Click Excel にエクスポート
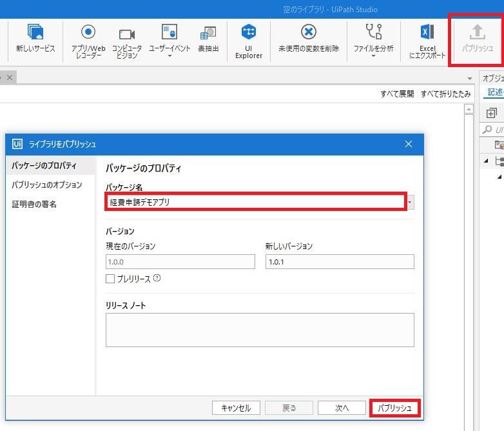This screenshot has height=431, width=504. [427, 41]
